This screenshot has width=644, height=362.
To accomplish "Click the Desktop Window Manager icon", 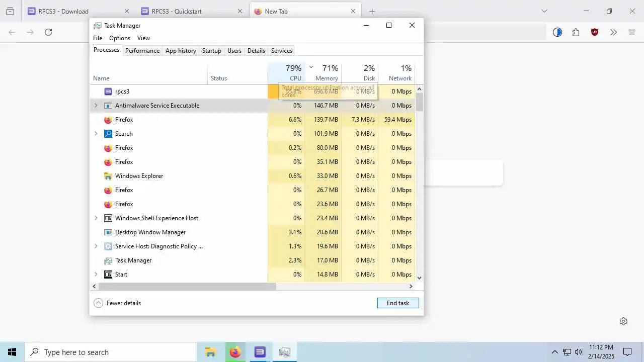I will (108, 232).
